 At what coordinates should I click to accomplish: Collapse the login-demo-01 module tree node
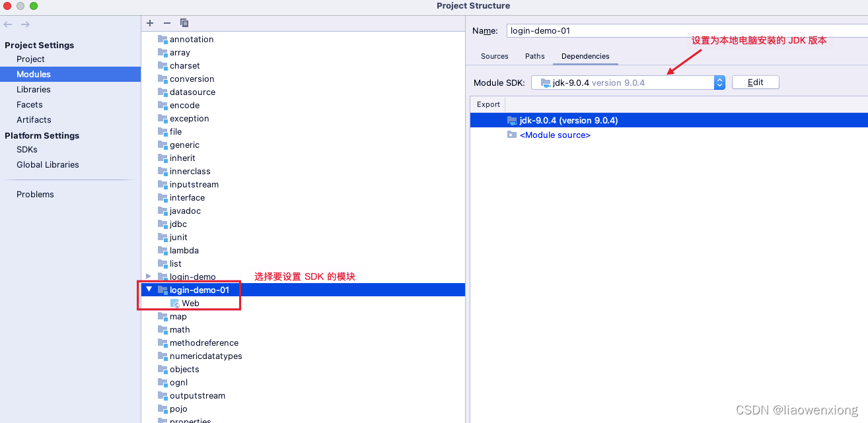(x=149, y=289)
